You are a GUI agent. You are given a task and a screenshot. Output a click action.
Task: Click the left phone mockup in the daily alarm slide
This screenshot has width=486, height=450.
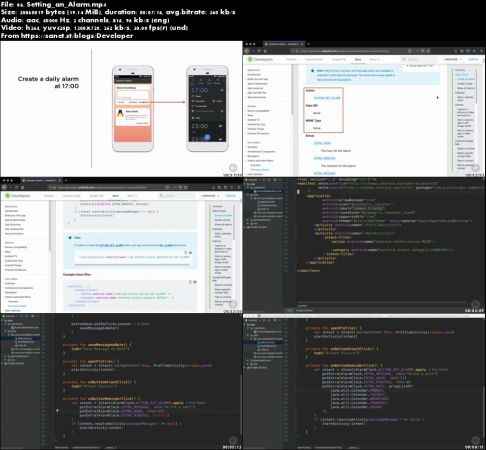point(133,109)
